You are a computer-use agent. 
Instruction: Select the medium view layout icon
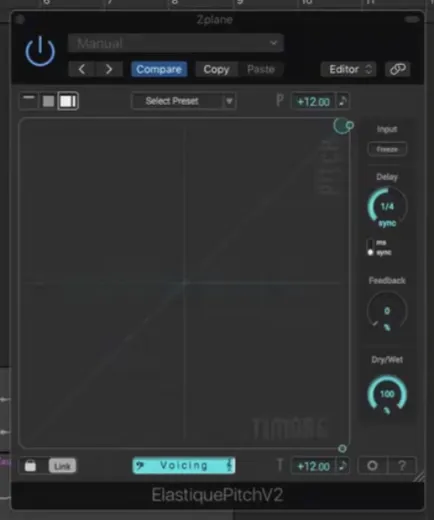pos(48,101)
